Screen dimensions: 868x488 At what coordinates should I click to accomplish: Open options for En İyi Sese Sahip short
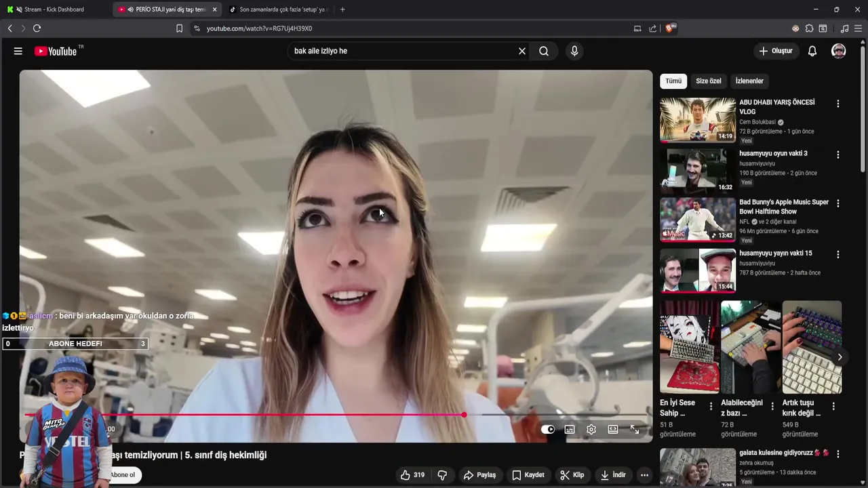(x=711, y=406)
